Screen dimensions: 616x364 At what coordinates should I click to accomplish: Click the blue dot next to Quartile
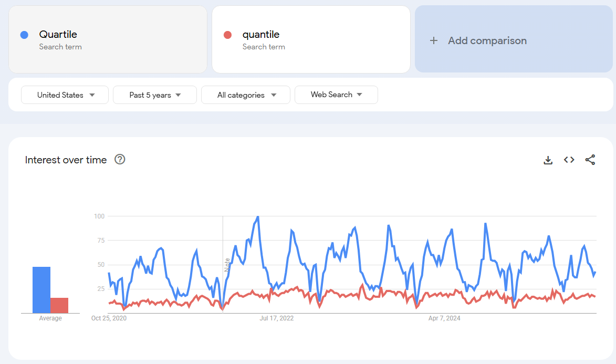pos(24,35)
